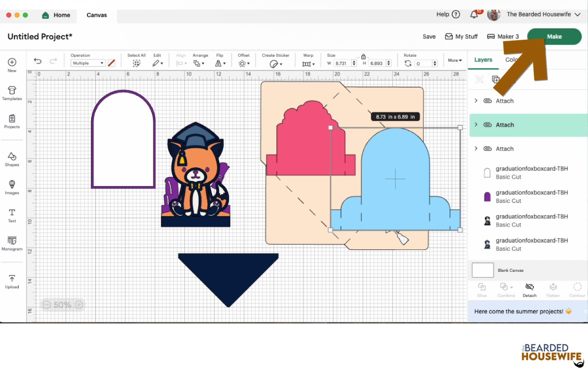The width and height of the screenshot is (588, 374).
Task: Toggle the size aspect ratio lock
Action: 363,57
